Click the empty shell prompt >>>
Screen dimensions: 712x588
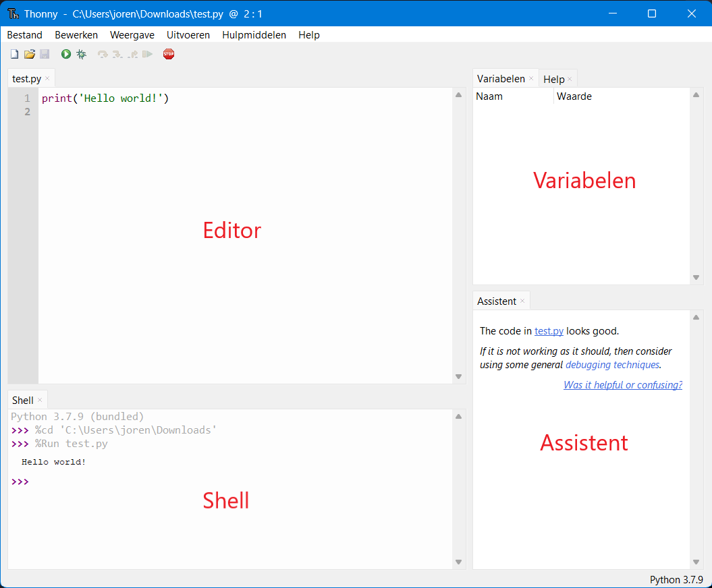(x=20, y=482)
